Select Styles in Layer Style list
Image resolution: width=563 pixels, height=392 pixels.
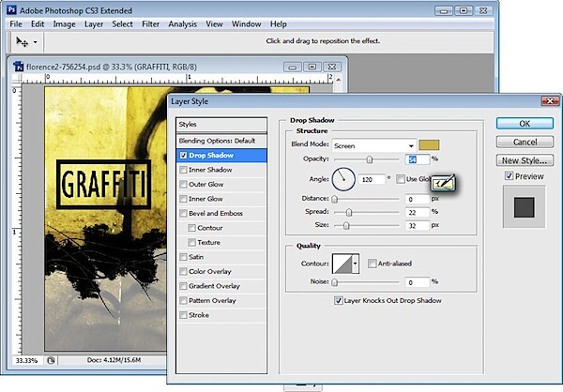point(221,124)
